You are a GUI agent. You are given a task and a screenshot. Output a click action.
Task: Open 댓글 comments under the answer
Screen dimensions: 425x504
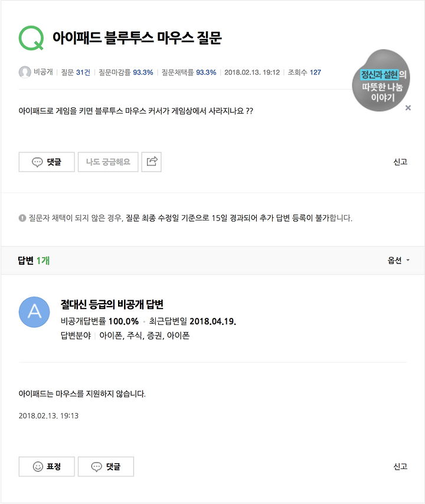pyautogui.click(x=106, y=466)
